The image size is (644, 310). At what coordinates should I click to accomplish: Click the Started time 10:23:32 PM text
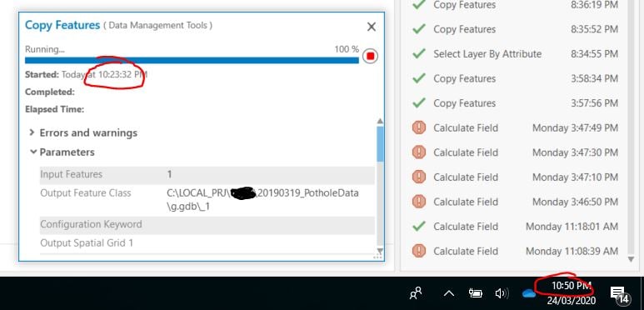tap(122, 75)
